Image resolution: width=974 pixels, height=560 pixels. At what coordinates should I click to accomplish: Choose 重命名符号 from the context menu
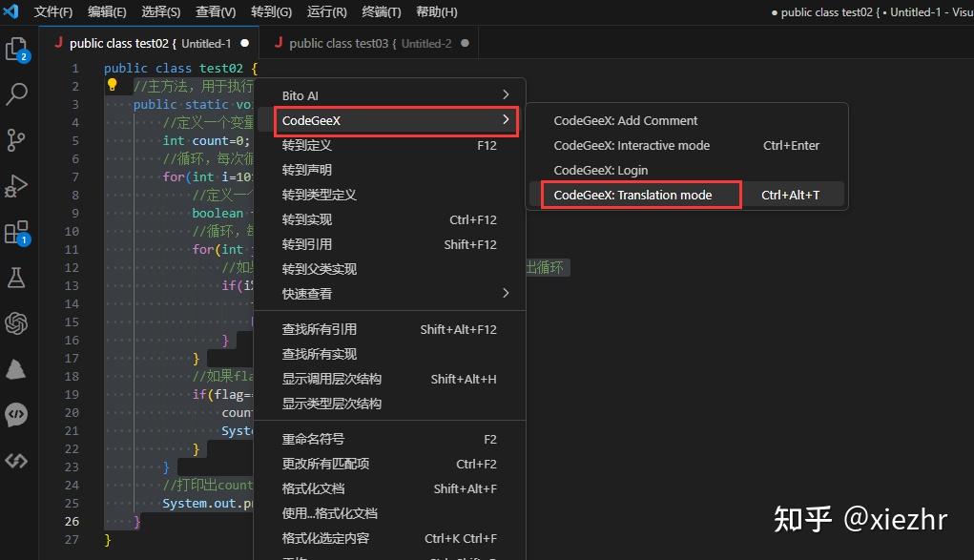390,440
